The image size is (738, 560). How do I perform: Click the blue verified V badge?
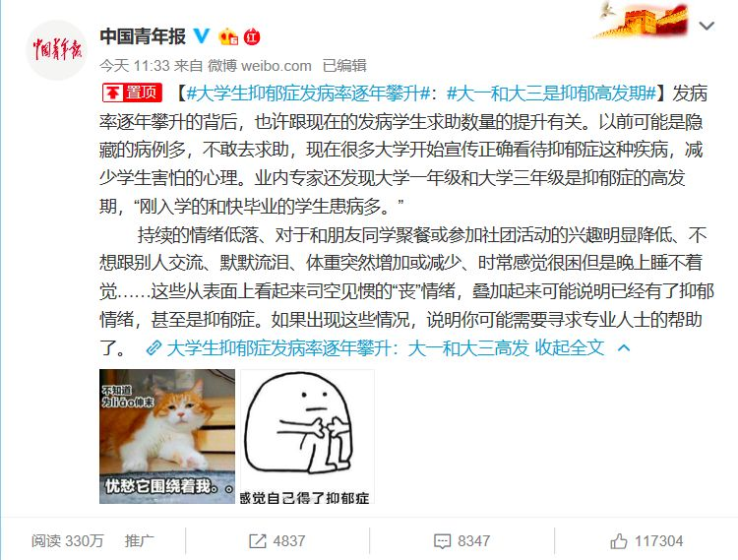tap(202, 35)
